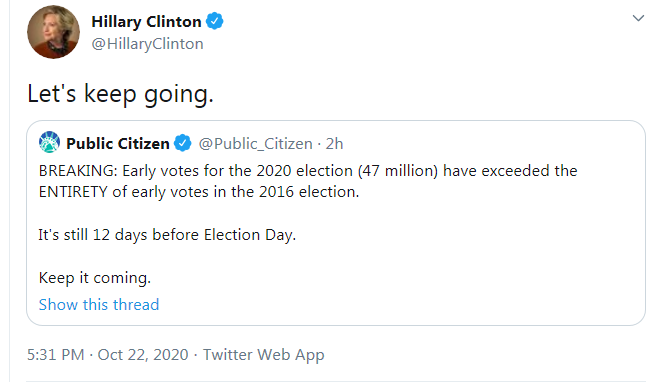The height and width of the screenshot is (382, 652).
Task: Click the word BREAKING in quoted tweet
Action: pyautogui.click(x=78, y=171)
